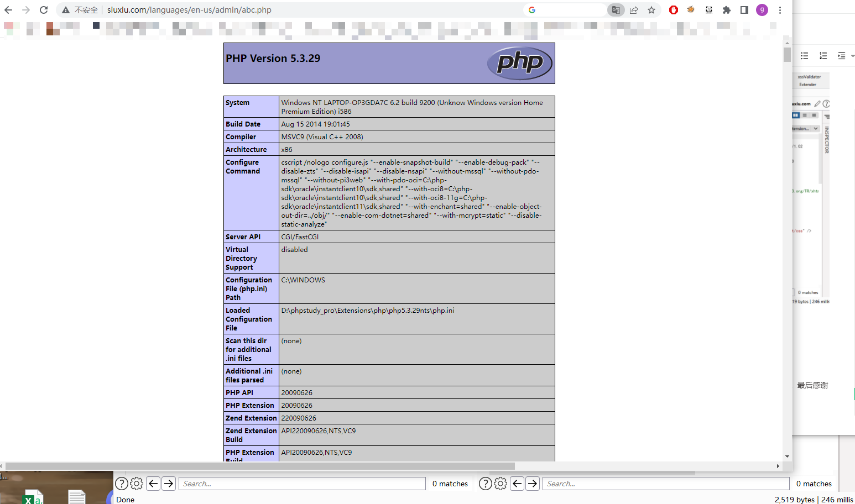Viewport: 855px width, 504px height.
Task: Reload the current page
Action: pyautogui.click(x=44, y=10)
